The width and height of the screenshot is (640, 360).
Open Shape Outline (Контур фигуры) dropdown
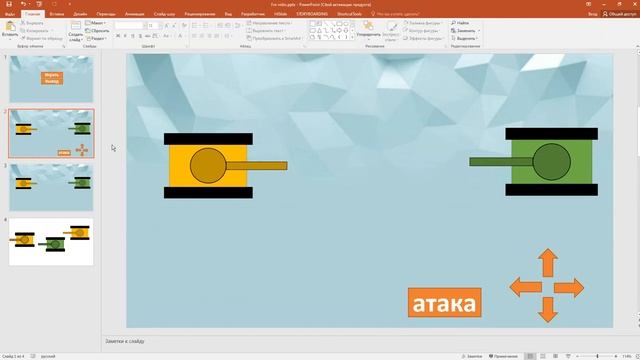422,31
